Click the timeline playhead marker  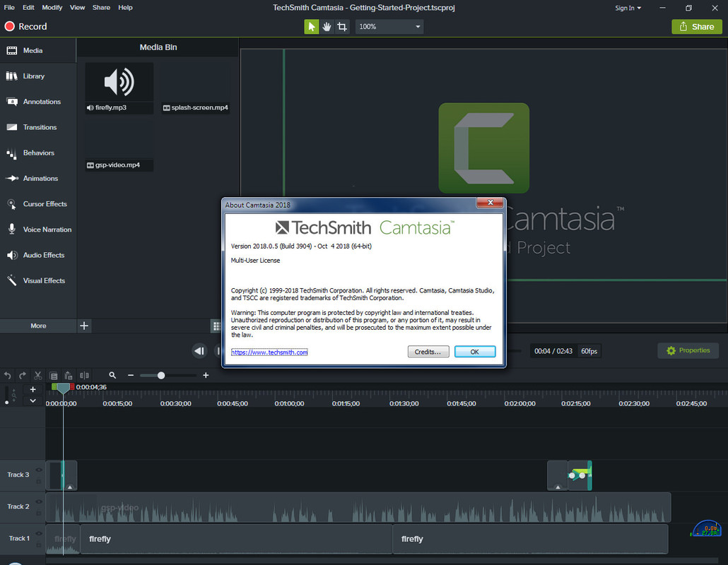tap(63, 388)
